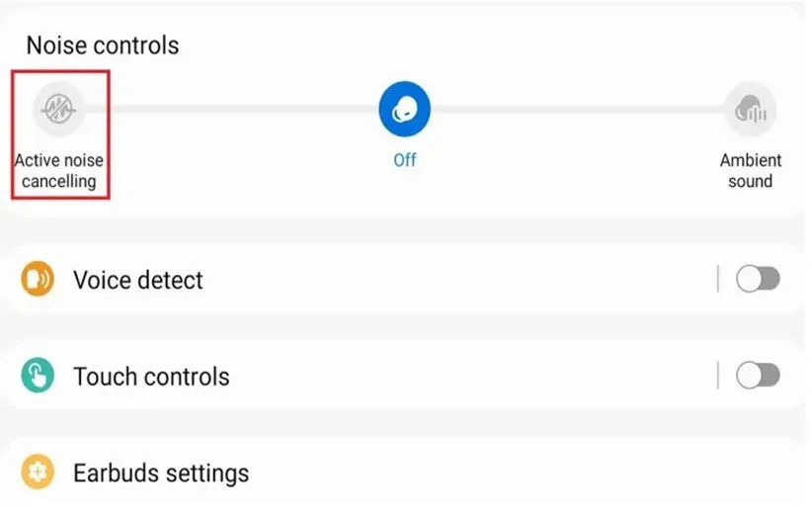Open the Earbuds settings menu label

161,473
